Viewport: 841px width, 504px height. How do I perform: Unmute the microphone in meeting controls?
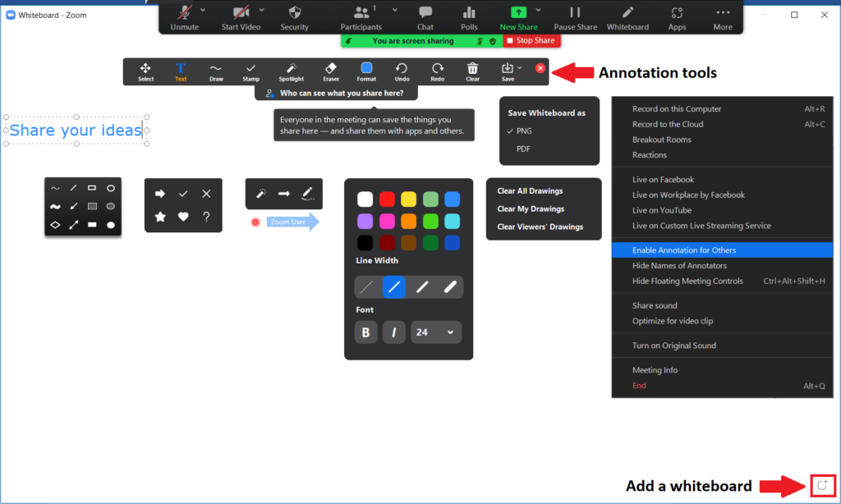coord(185,18)
